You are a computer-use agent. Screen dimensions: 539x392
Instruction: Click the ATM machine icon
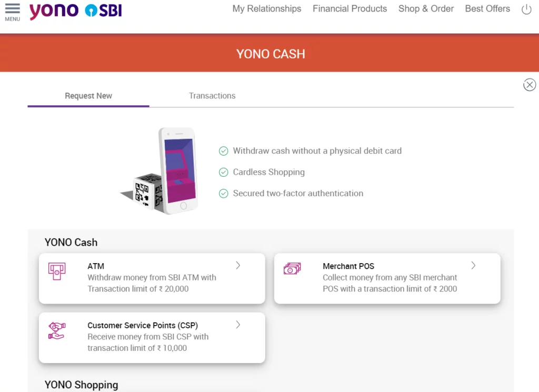coord(57,272)
